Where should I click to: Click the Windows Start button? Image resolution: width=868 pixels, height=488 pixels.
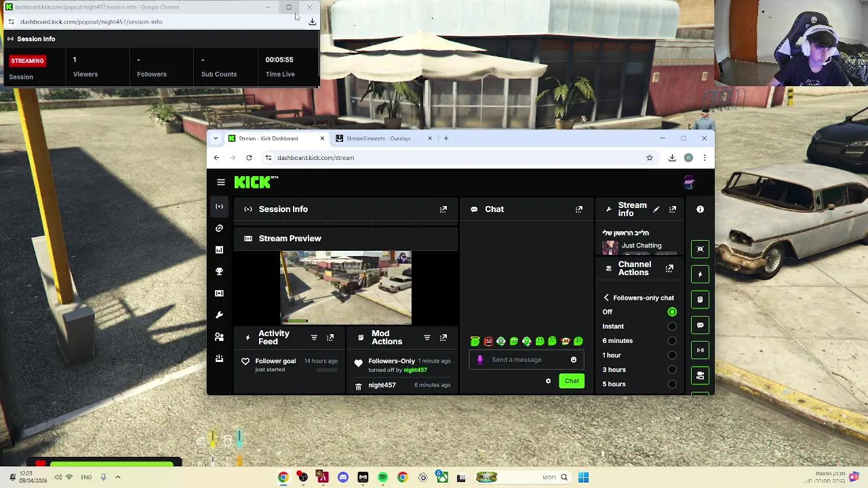pyautogui.click(x=583, y=478)
